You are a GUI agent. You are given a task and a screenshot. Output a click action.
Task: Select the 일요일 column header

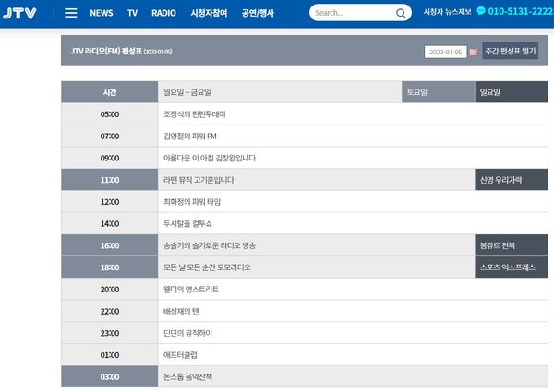coord(512,92)
